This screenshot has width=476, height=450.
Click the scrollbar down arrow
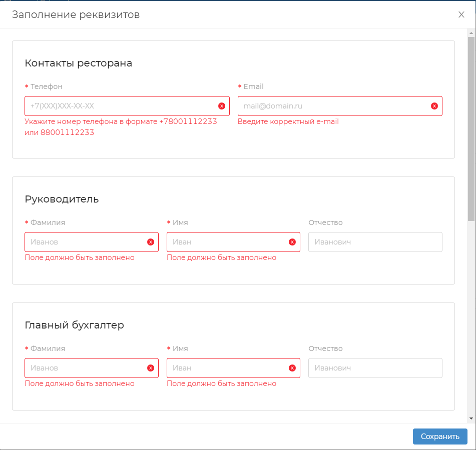471,418
